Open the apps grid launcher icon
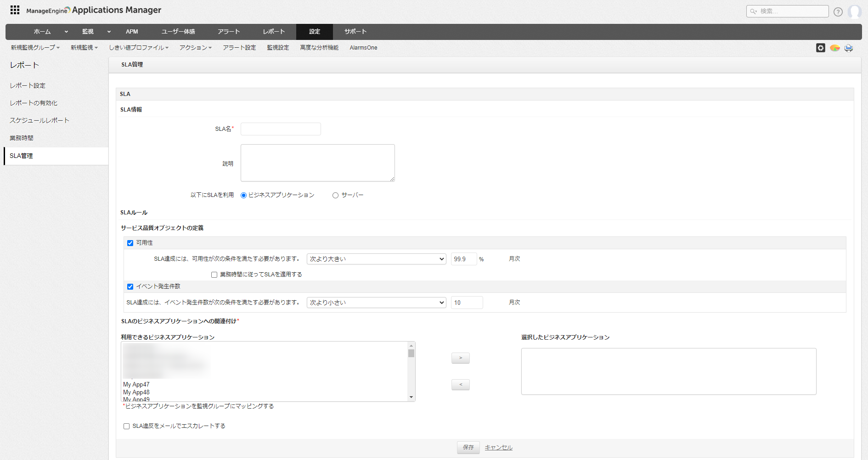Image resolution: width=868 pixels, height=460 pixels. pos(15,10)
